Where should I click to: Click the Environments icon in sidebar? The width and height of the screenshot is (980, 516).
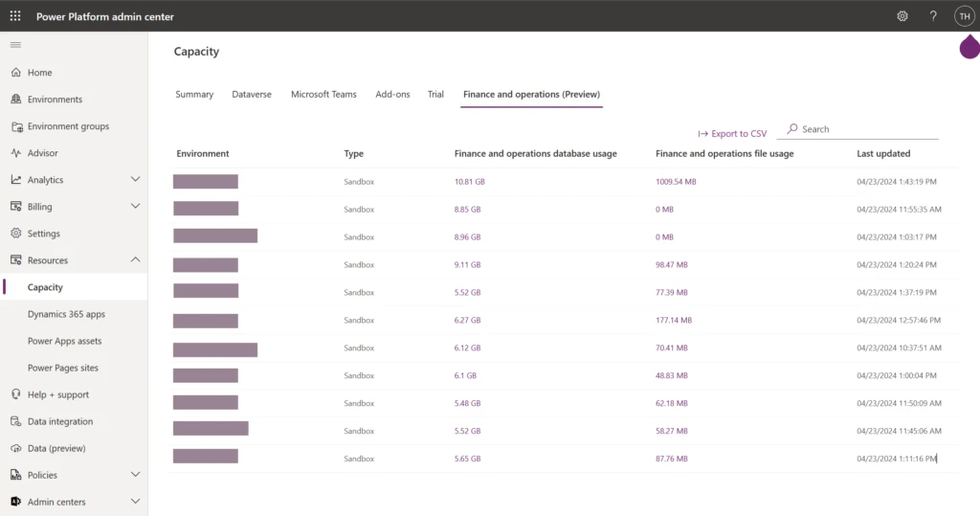point(16,100)
